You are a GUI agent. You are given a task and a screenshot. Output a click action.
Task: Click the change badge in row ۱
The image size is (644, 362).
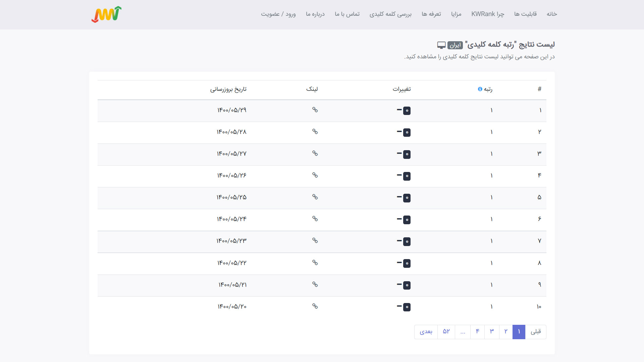coord(407,111)
